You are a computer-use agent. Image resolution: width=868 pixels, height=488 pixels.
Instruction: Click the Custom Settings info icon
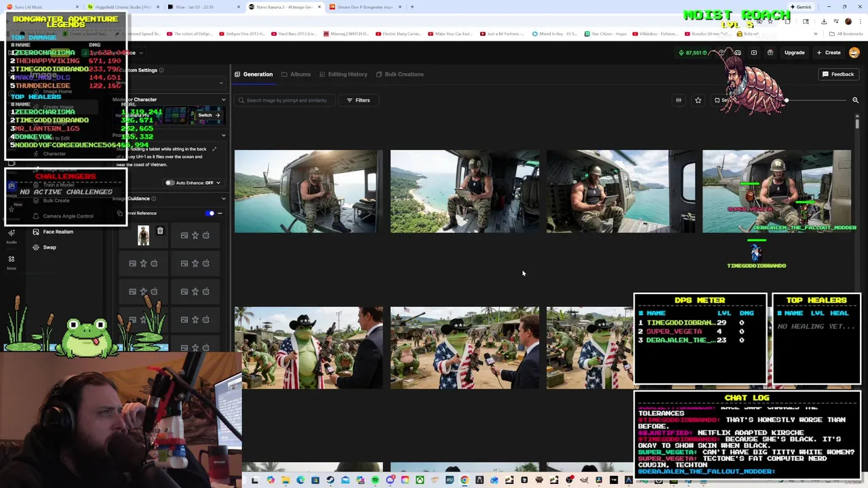coord(161,70)
